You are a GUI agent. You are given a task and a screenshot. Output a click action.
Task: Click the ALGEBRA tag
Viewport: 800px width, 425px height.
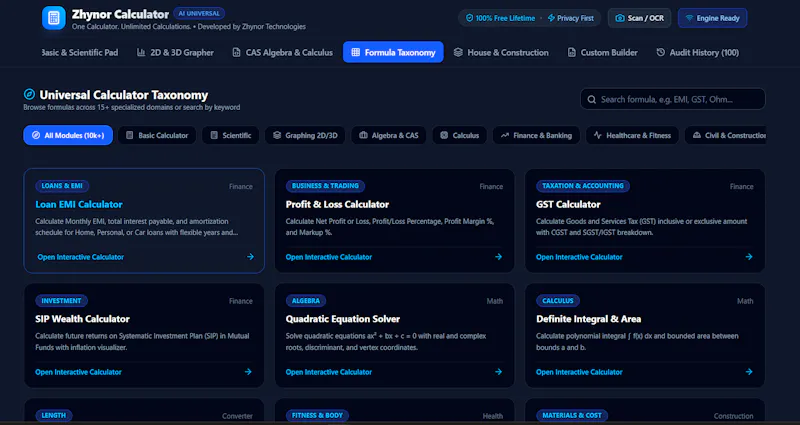click(x=306, y=301)
